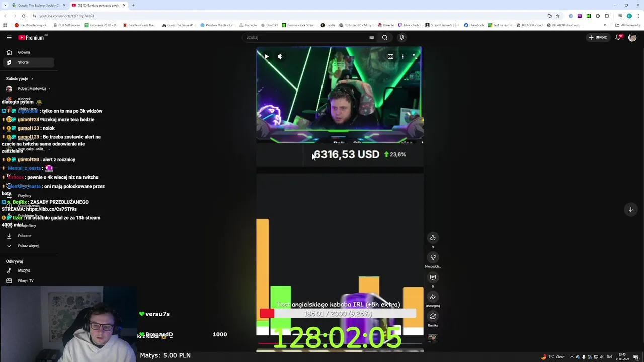
Task: Expand the bookmarks overflow chevron
Action: pyautogui.click(x=605, y=25)
